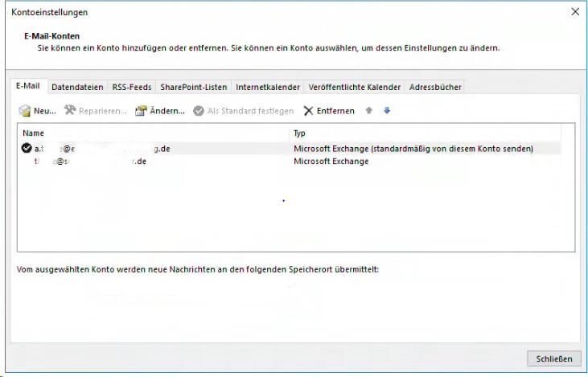This screenshot has width=588, height=377.
Task: Switch to the Datendateien tab
Action: pyautogui.click(x=79, y=87)
